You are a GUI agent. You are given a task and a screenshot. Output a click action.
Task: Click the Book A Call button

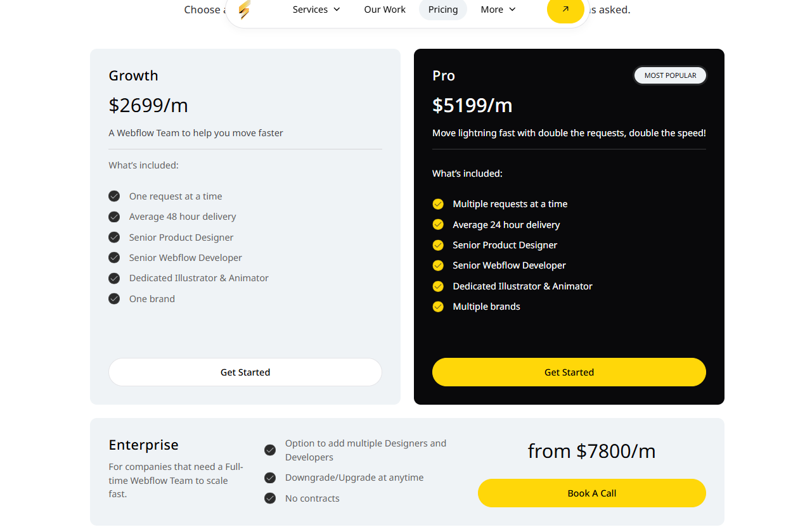592,493
